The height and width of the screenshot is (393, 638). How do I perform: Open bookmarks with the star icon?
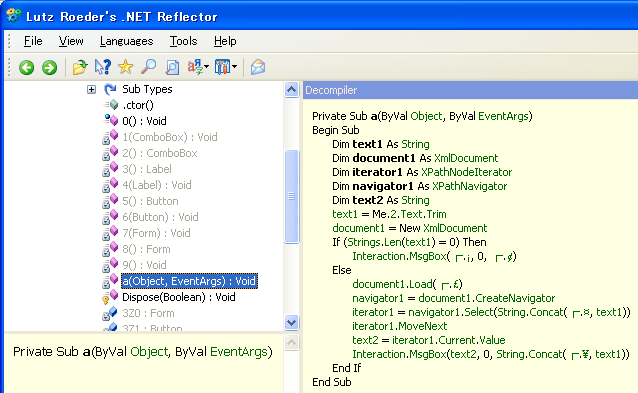coord(126,67)
